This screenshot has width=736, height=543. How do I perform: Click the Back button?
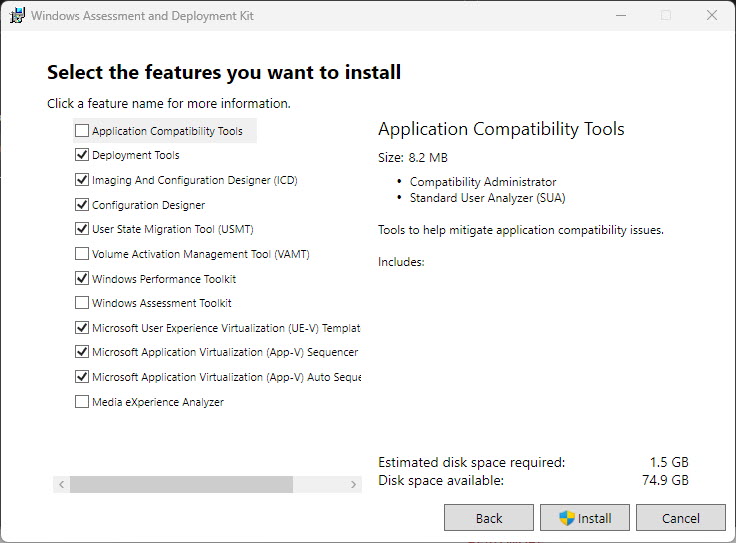pos(489,518)
